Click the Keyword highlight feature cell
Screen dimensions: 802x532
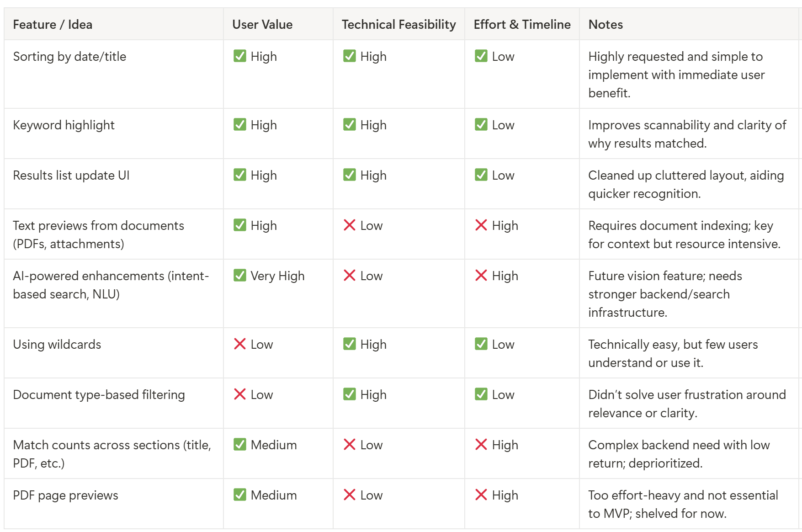click(114, 133)
